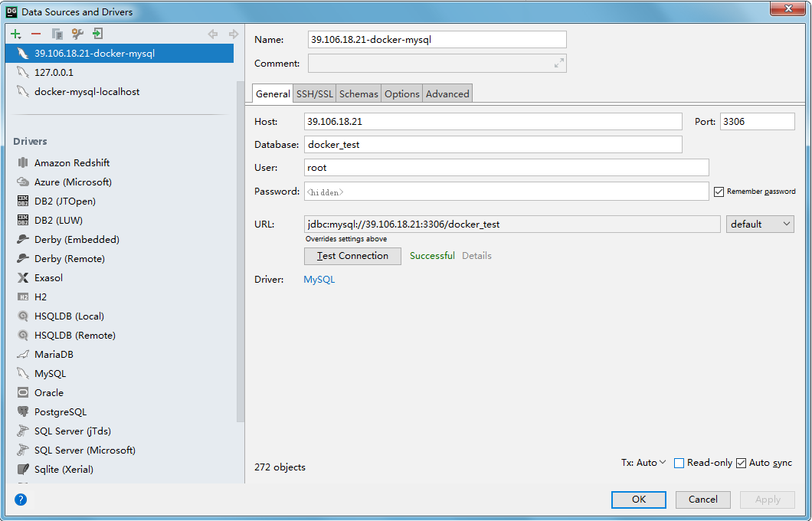Click the left panel vertical scrollbar
The width and height of the screenshot is (812, 521).
coord(240,251)
